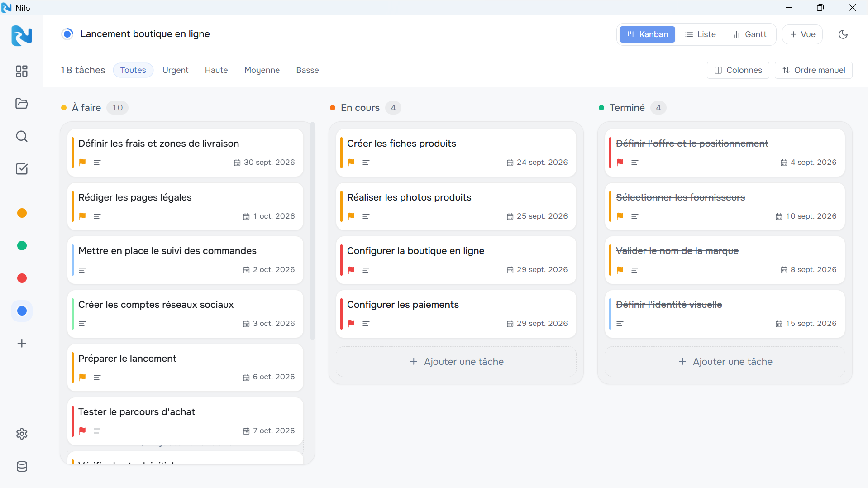The image size is (868, 488).
Task: Click flag on Réaliser les photos produits
Action: 351,216
